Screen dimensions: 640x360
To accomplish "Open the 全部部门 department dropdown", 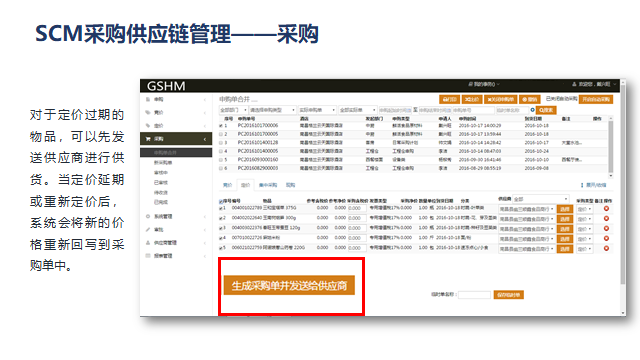I will point(233,110).
